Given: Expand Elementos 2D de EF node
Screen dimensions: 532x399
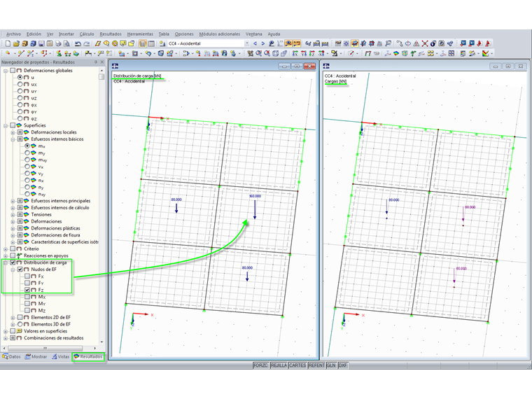Looking at the screenshot, I should [13, 317].
